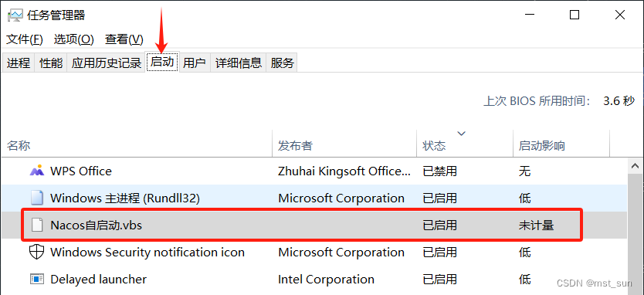Open the 文件(F) menu
Screen dimensions: 644x295
25,39
